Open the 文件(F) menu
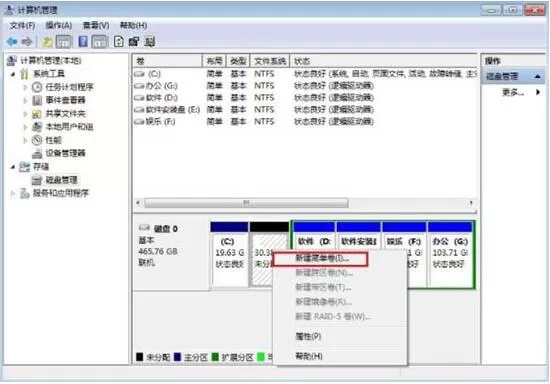The width and height of the screenshot is (550, 384). coord(22,26)
